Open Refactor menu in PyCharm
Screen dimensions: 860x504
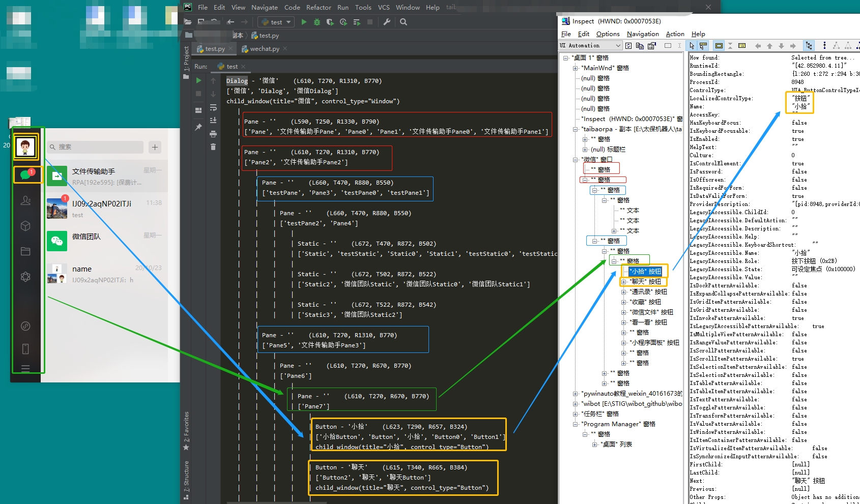[319, 7]
